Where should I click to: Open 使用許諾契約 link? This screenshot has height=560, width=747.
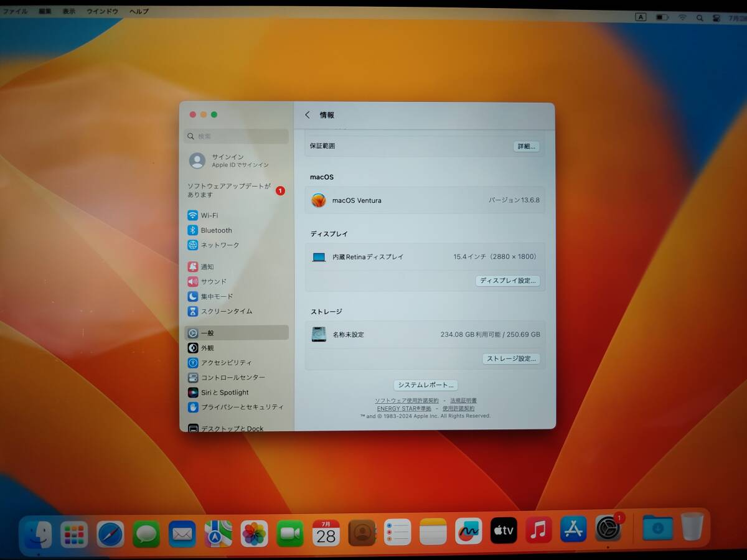click(459, 409)
